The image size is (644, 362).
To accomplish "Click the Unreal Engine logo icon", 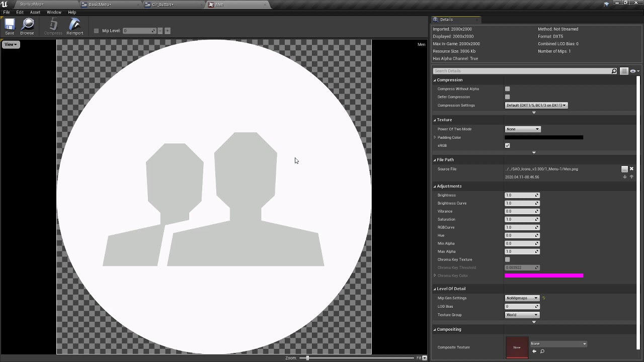I will [x=5, y=4].
